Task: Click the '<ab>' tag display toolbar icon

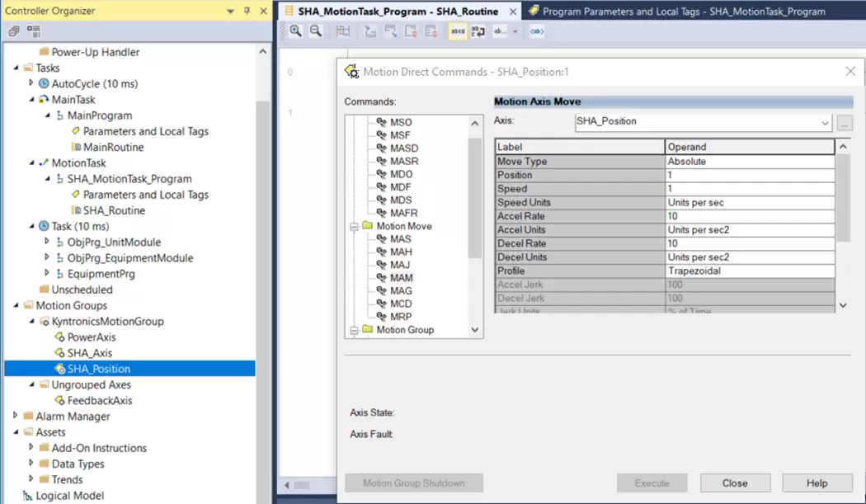Action: click(537, 31)
